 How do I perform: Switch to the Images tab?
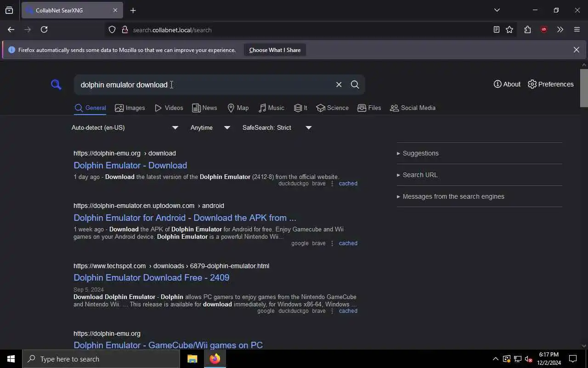click(x=130, y=108)
